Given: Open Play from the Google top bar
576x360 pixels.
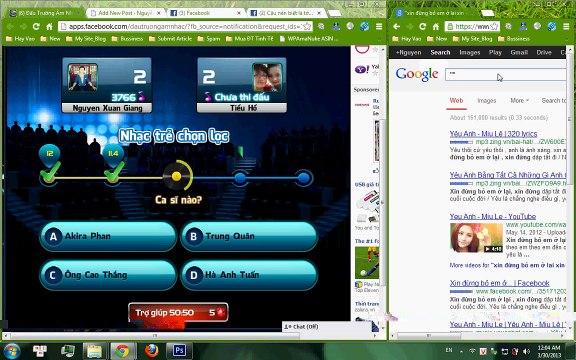Looking at the screenshot, I should tap(495, 53).
